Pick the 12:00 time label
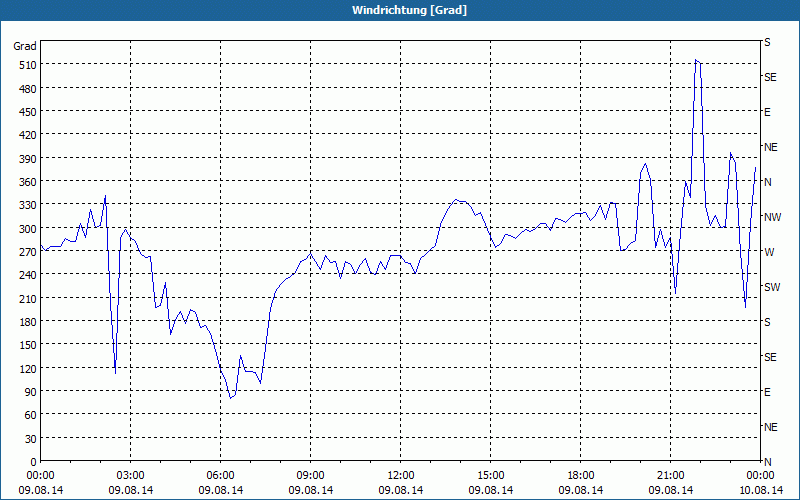Screen dimensions: 800x500 (401, 476)
